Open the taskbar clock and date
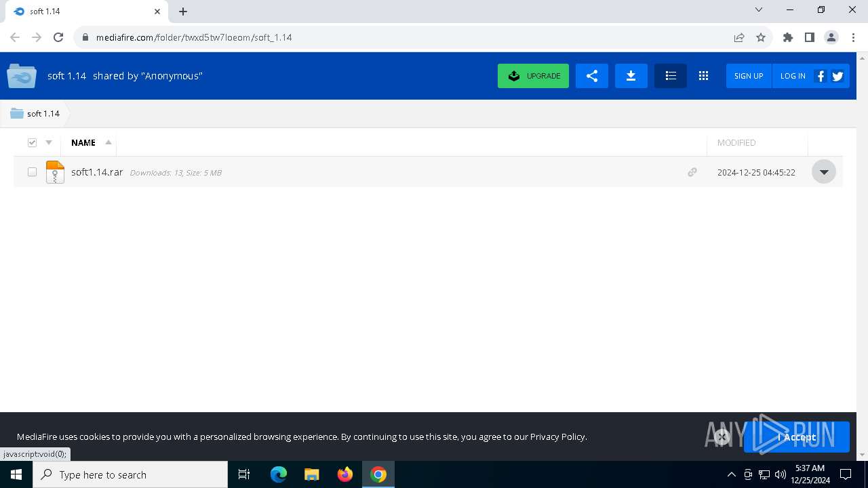Viewport: 868px width, 488px height. 810,474
